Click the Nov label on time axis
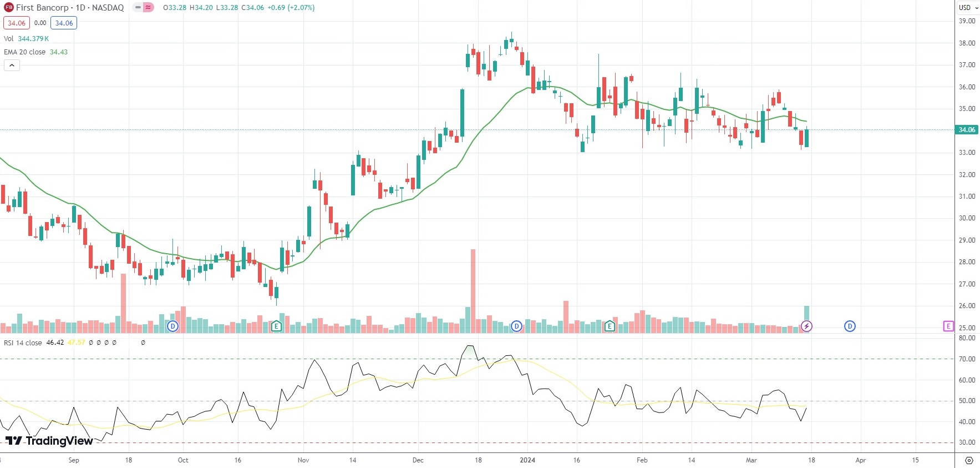980x468 pixels. (x=303, y=460)
